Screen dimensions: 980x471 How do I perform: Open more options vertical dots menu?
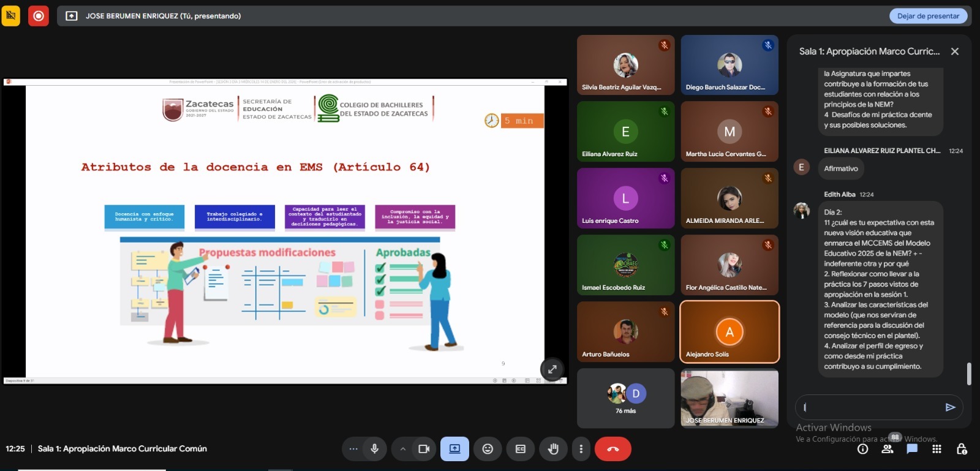click(581, 449)
